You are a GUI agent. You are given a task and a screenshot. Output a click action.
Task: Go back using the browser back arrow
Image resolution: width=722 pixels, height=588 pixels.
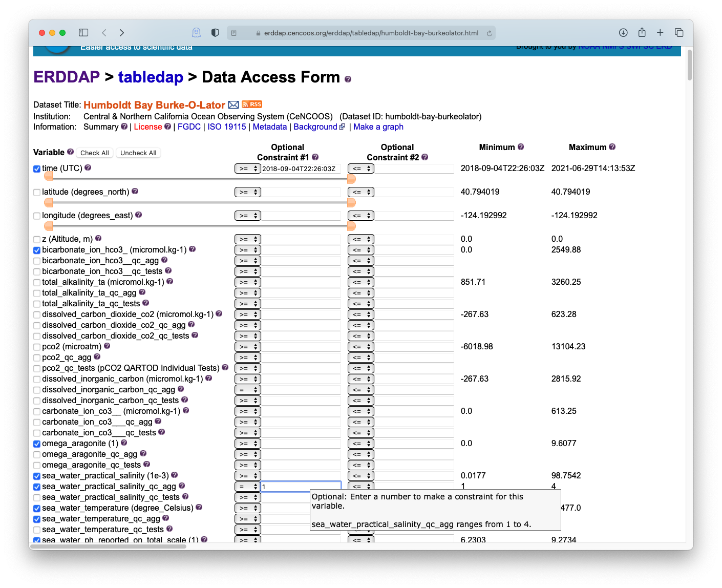click(104, 33)
